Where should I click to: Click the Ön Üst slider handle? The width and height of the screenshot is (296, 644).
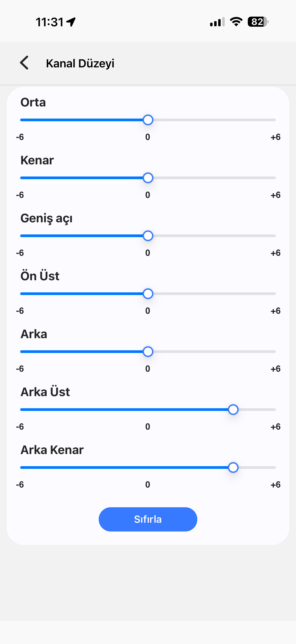(148, 294)
